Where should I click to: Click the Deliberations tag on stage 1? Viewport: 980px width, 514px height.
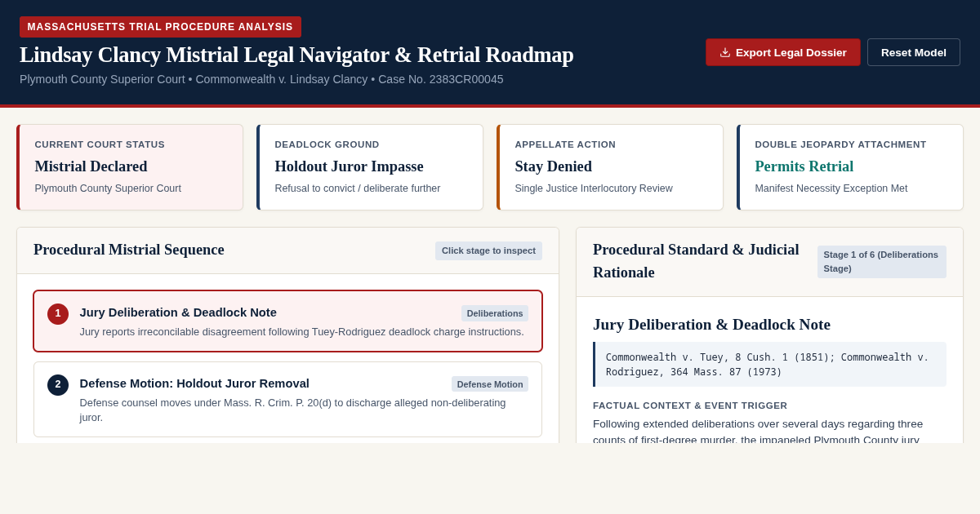tap(495, 313)
